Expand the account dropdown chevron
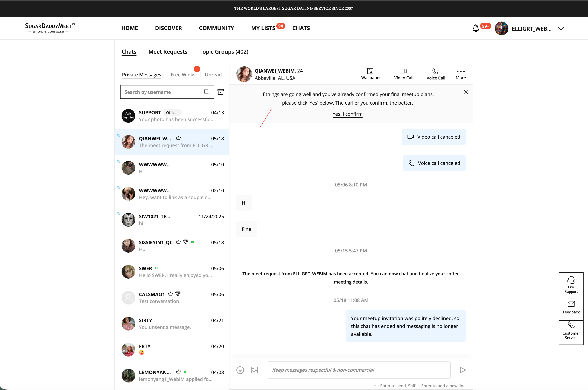 point(561,29)
